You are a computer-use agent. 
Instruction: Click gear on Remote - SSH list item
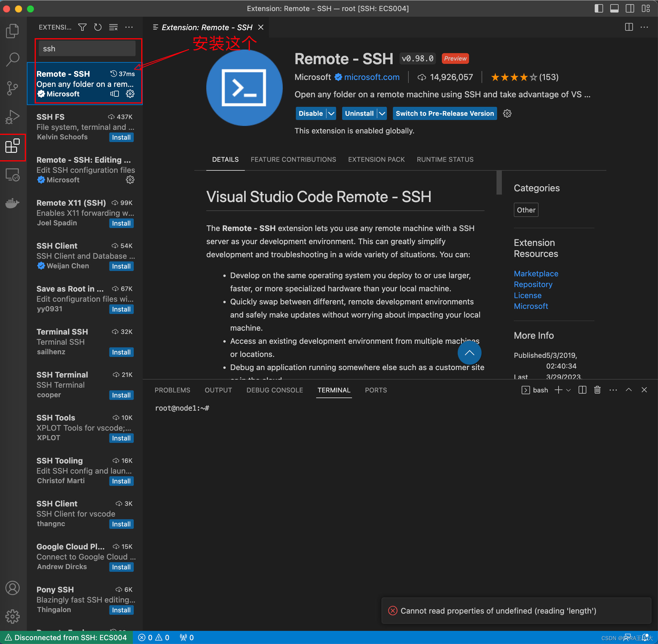[x=130, y=94]
